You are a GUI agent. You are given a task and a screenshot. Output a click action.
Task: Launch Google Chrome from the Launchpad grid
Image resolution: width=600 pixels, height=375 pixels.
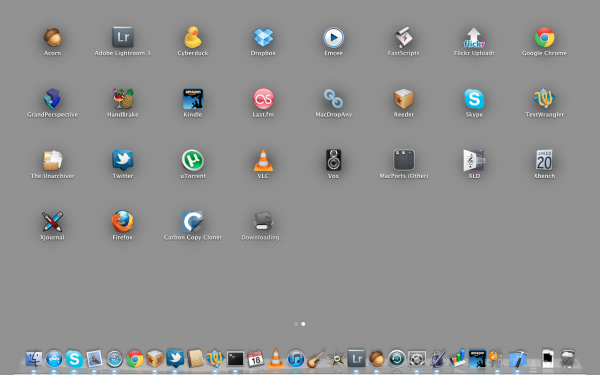tap(545, 38)
